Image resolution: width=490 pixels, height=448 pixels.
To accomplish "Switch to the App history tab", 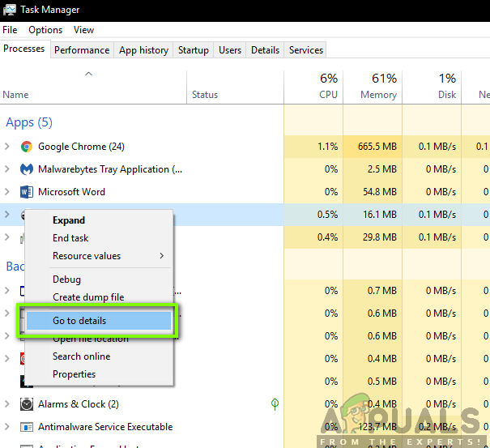I will [x=143, y=50].
